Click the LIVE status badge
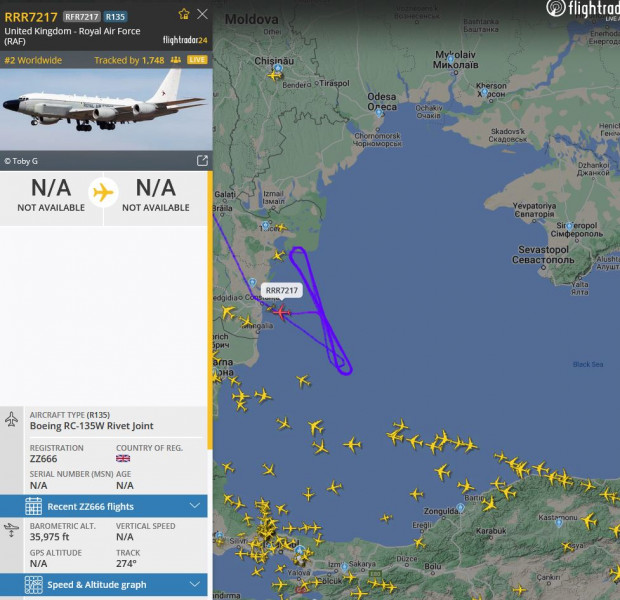The image size is (620, 600). [x=197, y=60]
